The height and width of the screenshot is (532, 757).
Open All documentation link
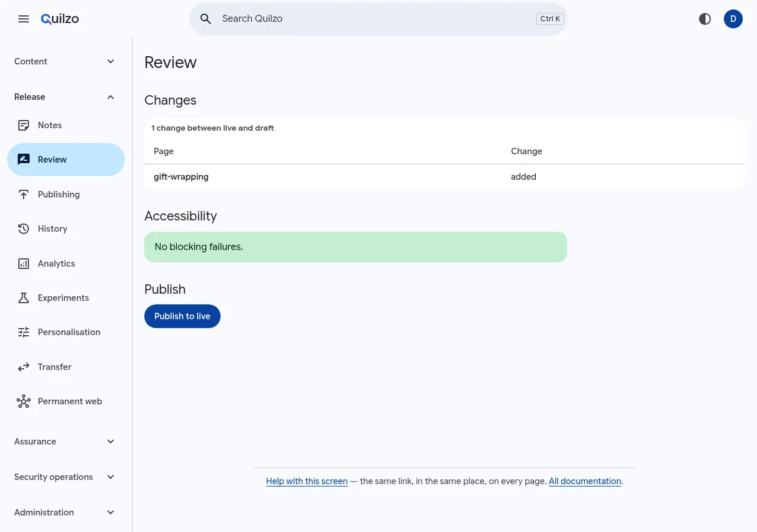tap(585, 481)
